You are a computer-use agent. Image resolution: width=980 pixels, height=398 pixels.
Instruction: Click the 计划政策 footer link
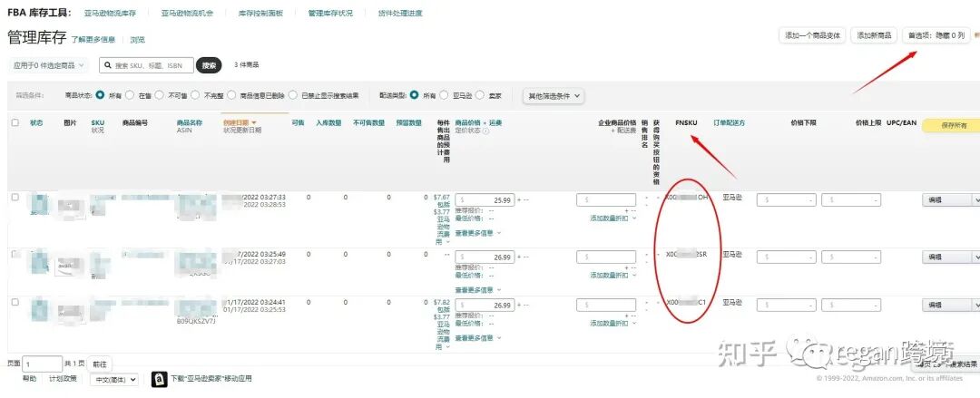(x=64, y=379)
